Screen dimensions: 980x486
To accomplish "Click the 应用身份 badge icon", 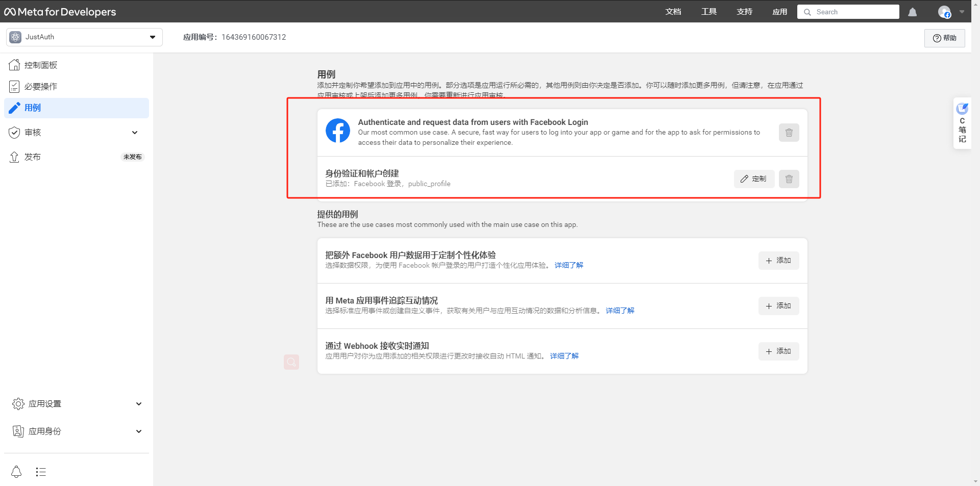I will (18, 431).
